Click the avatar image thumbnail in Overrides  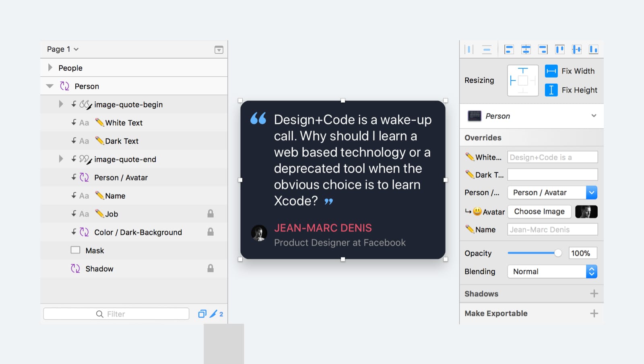(x=586, y=212)
